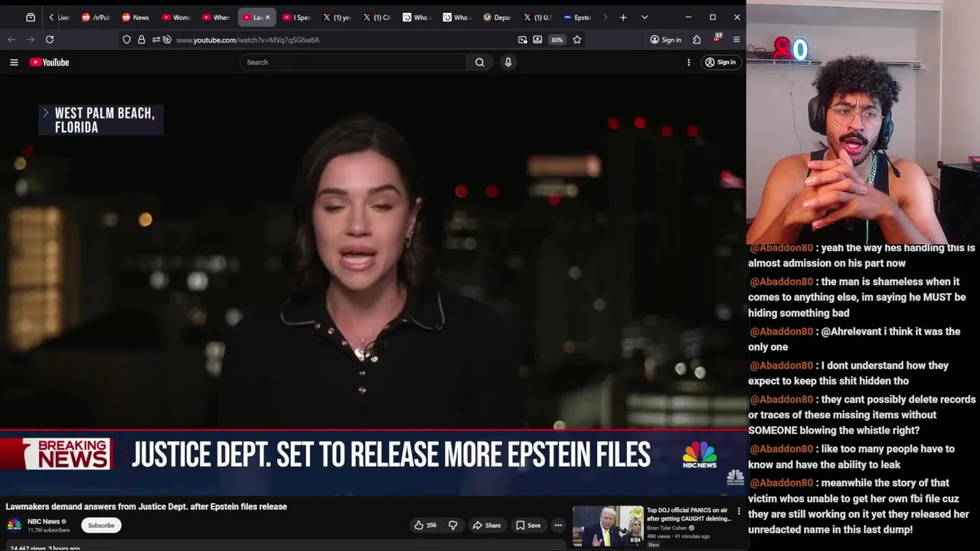980x551 pixels.
Task: Click the address bar URL
Action: (247, 40)
